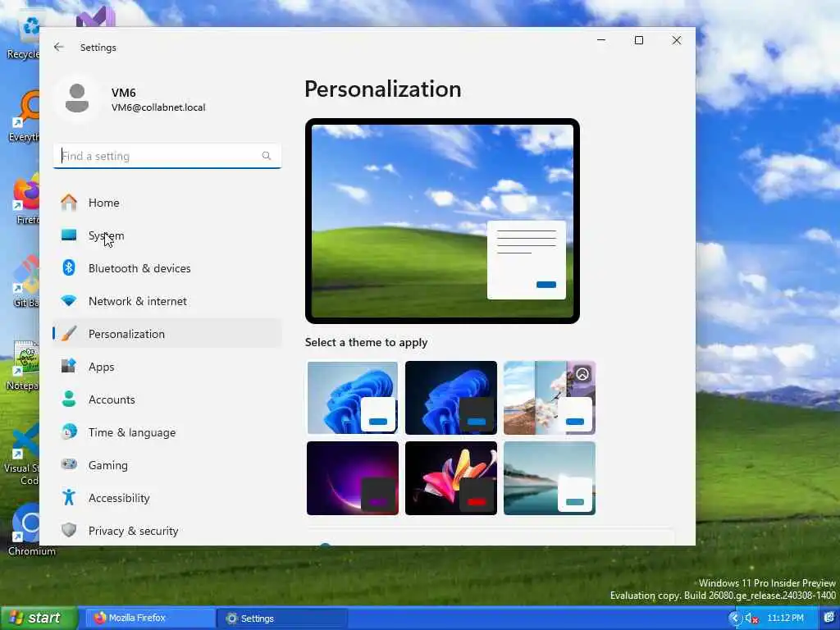Image resolution: width=840 pixels, height=630 pixels.
Task: Navigate to Time & language label
Action: (x=132, y=431)
